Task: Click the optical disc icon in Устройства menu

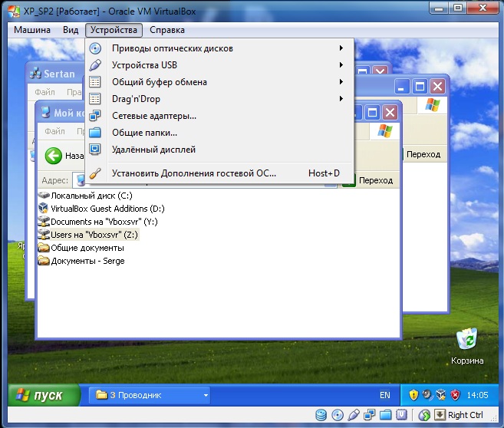Action: click(95, 48)
